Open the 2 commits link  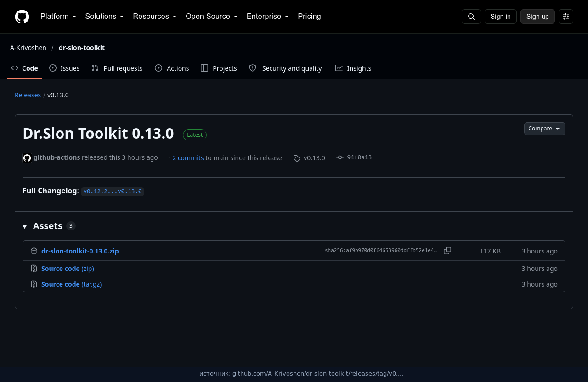pos(188,158)
